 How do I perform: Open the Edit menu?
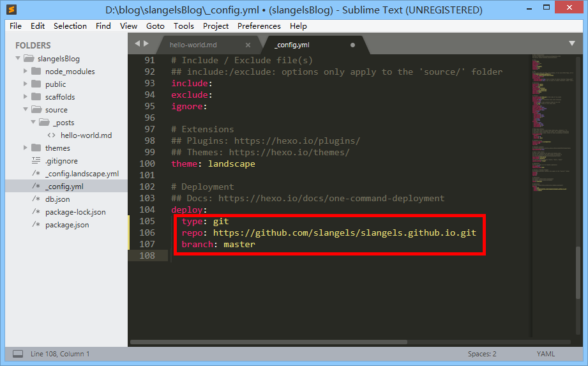(38, 26)
